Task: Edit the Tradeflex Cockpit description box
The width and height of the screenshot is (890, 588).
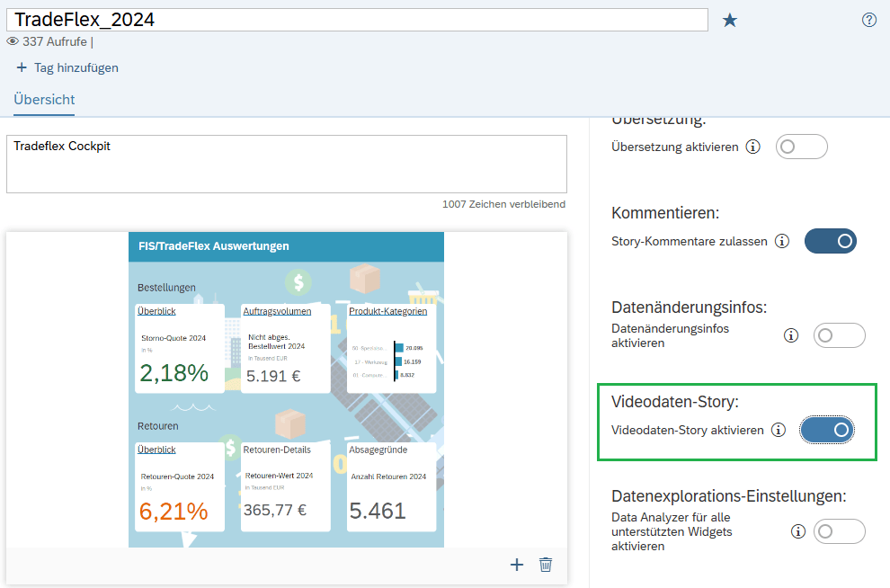Action: tap(287, 164)
